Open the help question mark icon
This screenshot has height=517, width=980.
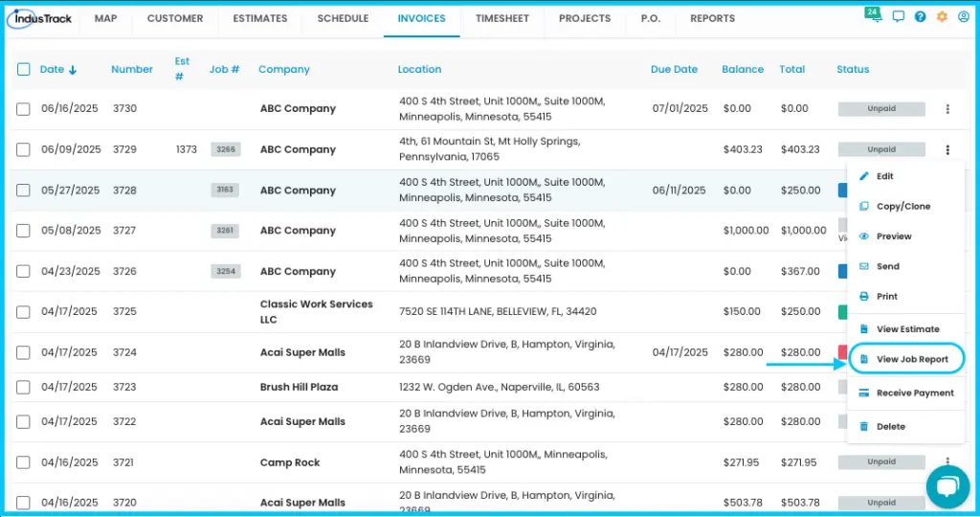920,17
